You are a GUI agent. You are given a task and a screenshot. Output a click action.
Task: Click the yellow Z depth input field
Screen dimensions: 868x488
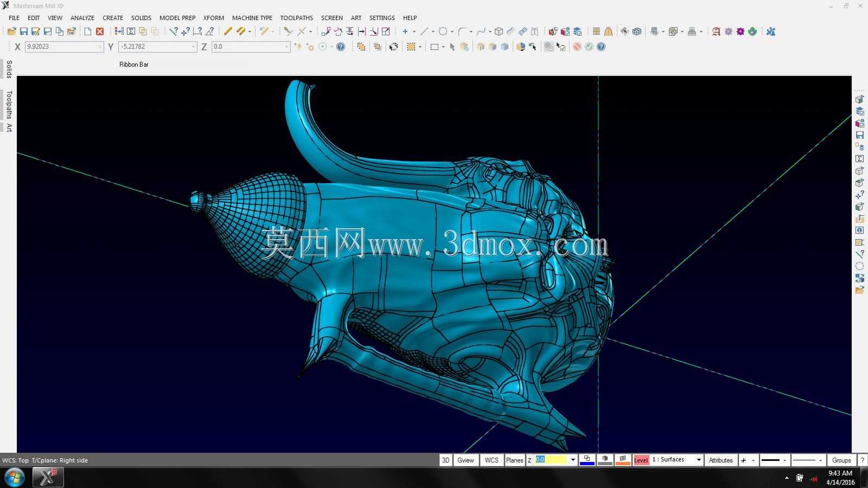point(551,460)
